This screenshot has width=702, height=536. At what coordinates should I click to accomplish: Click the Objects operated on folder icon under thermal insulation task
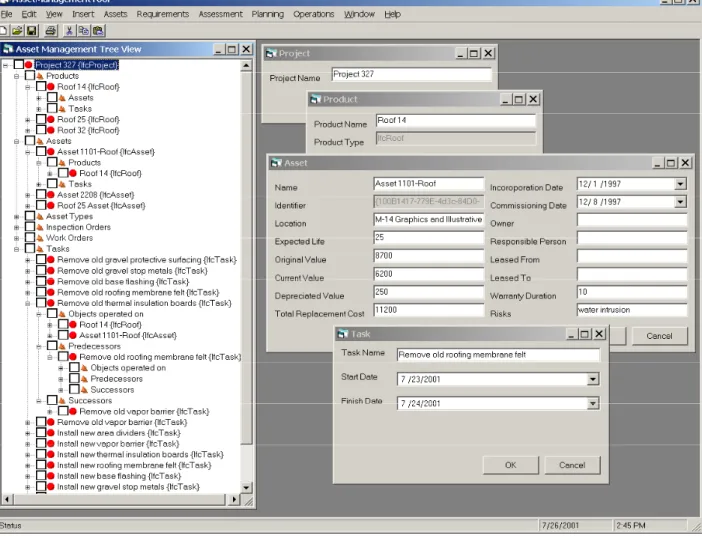pos(62,314)
